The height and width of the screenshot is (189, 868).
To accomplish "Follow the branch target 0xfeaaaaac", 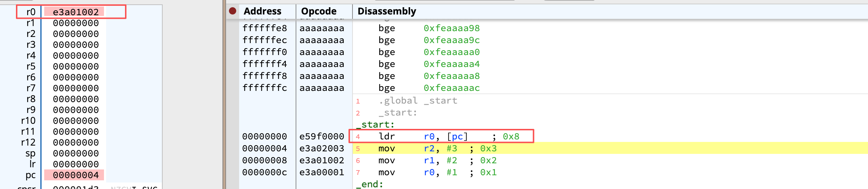I will tap(451, 88).
